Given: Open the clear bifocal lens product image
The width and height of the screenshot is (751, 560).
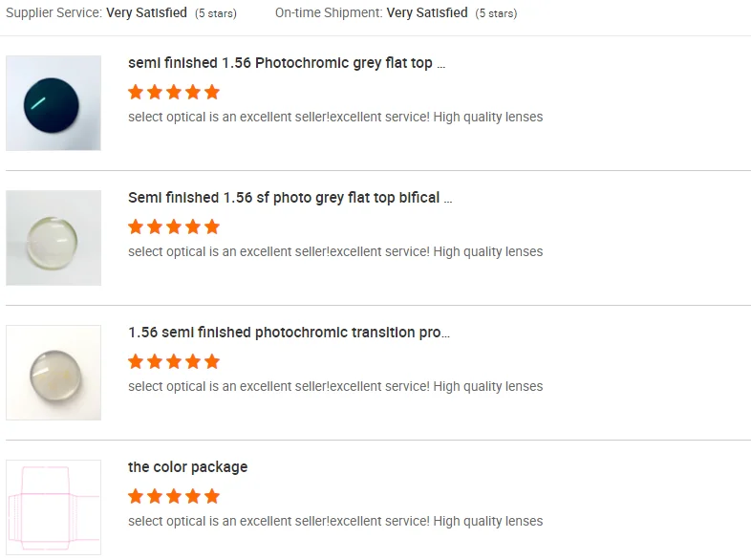Looking at the screenshot, I should (54, 238).
